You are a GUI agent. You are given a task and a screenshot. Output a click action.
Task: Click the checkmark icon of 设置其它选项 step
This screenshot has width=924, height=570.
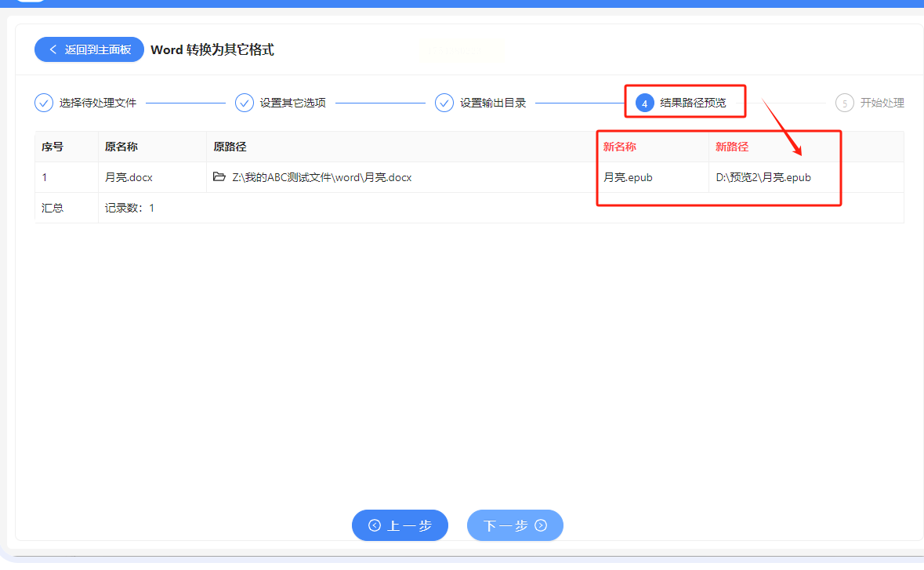coord(244,103)
